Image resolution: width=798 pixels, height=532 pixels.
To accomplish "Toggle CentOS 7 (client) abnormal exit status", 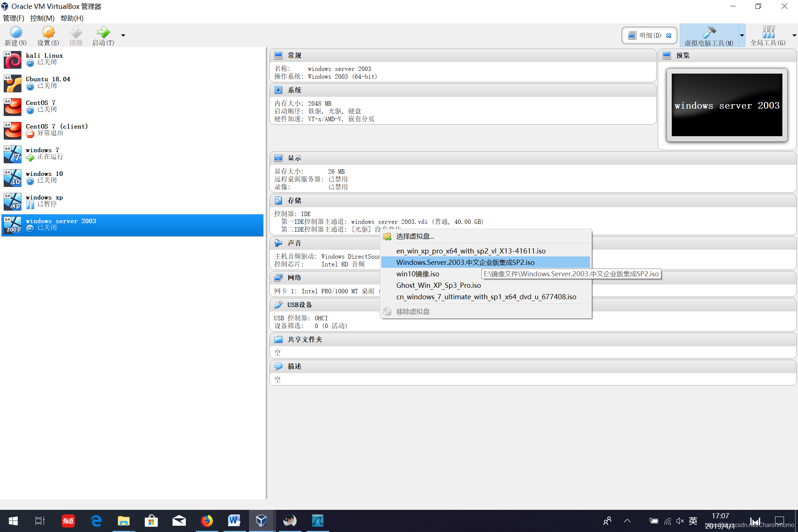I will coord(30,134).
